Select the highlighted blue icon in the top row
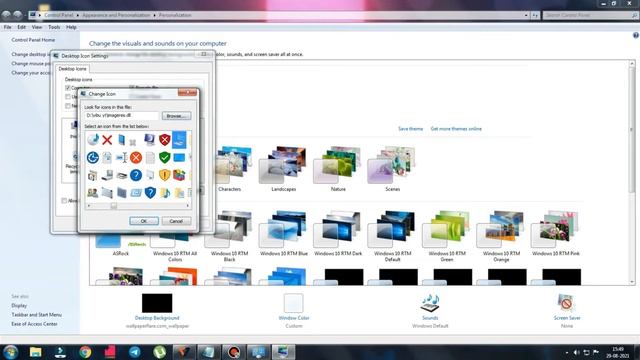The width and height of the screenshot is (640, 360). tap(179, 140)
